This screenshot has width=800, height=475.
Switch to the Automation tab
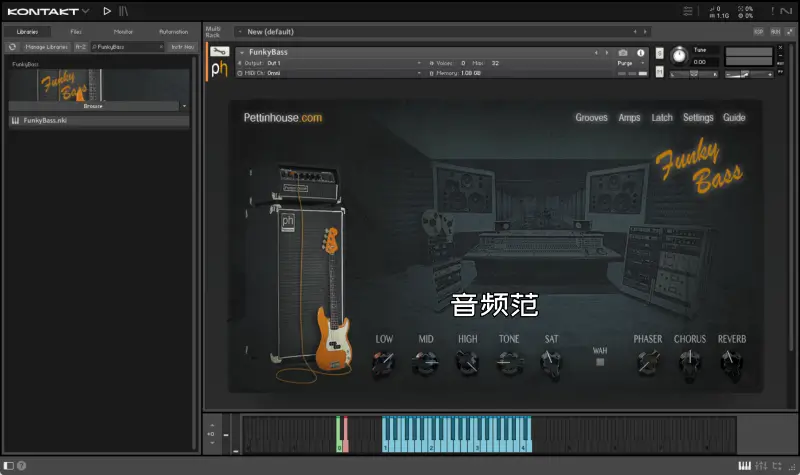173,32
